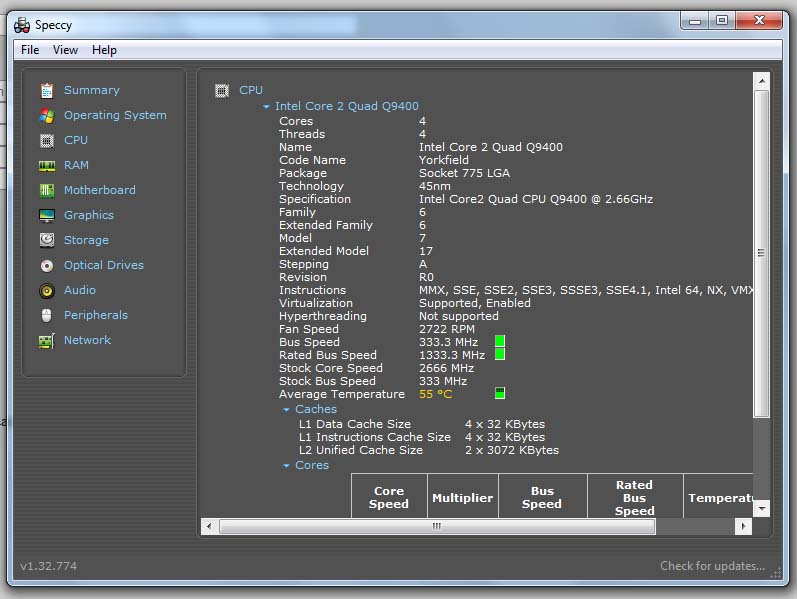Click the 2722 RPM fan speed value
This screenshot has width=797, height=599.
click(447, 329)
